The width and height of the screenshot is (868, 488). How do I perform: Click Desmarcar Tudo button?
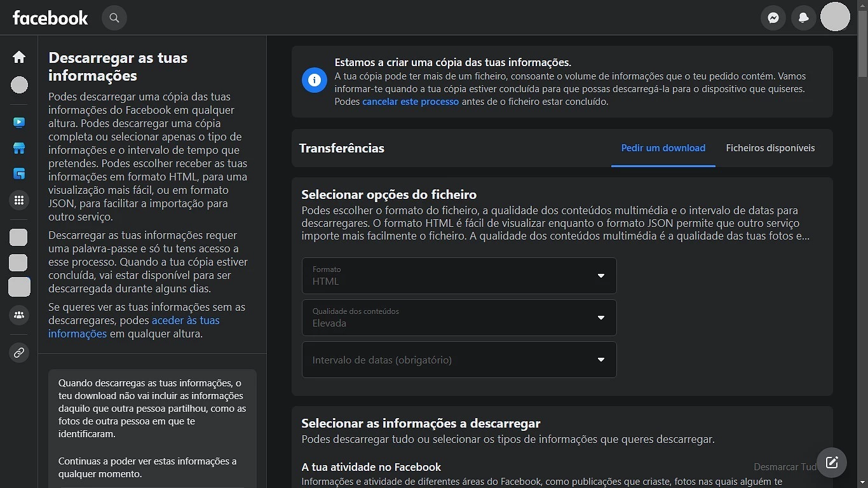pyautogui.click(x=785, y=467)
